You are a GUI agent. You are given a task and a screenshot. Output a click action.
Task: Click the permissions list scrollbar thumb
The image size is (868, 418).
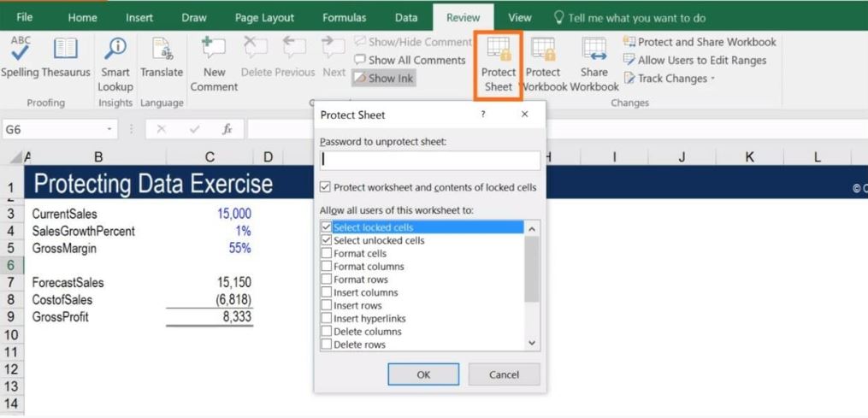[532, 269]
